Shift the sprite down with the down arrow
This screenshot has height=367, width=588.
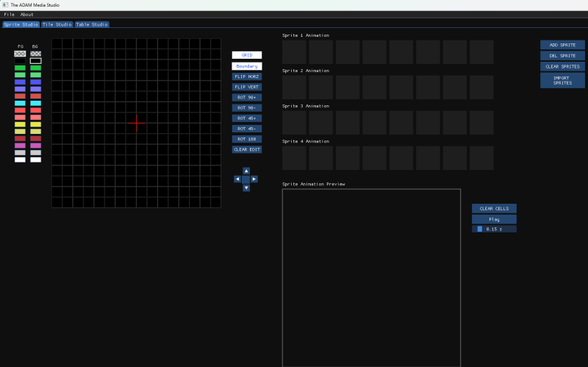246,188
